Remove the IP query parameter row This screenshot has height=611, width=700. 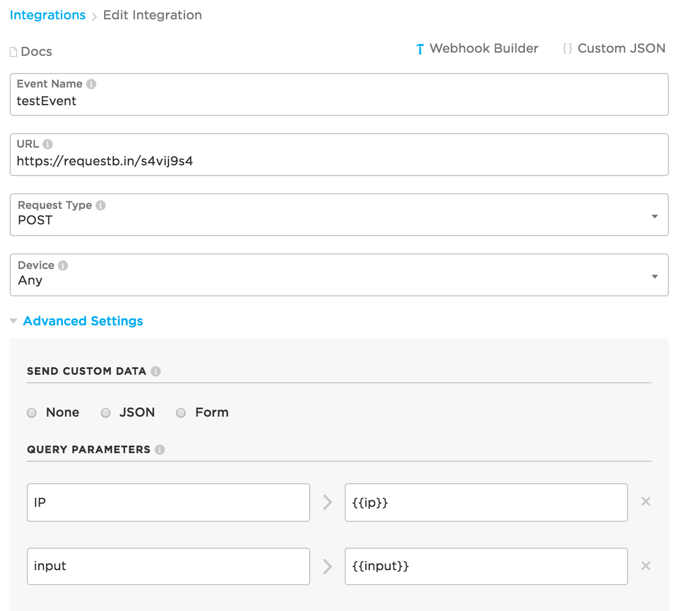[646, 501]
